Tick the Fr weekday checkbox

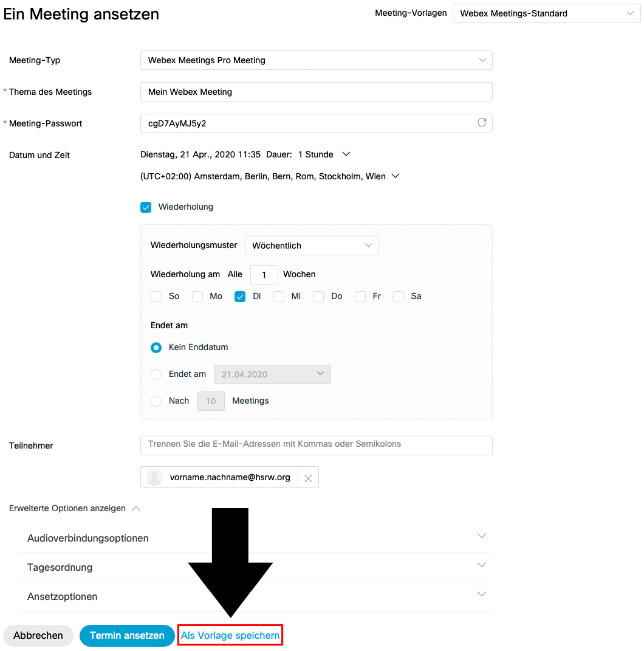pyautogui.click(x=360, y=297)
